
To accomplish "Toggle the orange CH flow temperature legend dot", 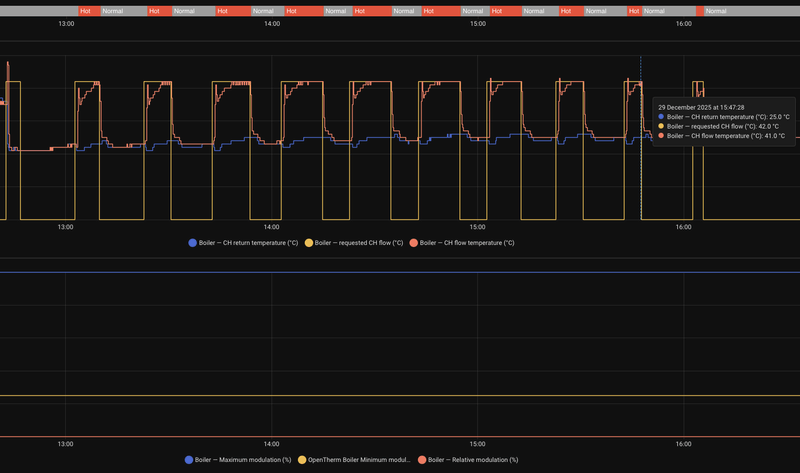I will point(414,243).
